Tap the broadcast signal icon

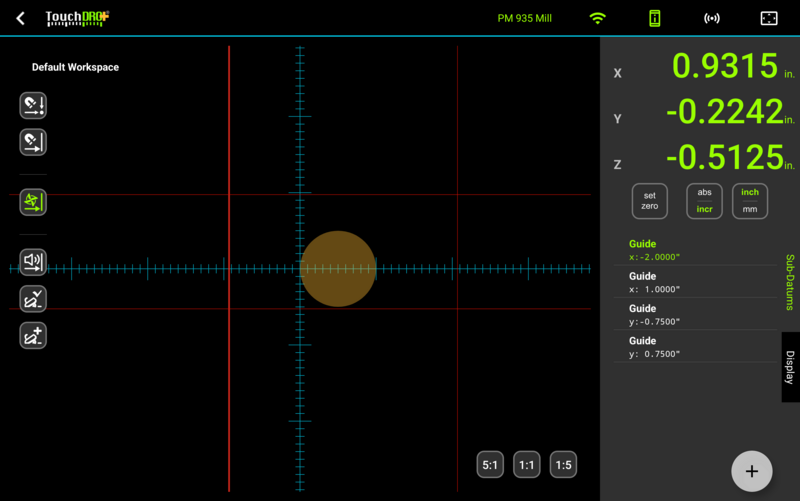pos(712,18)
